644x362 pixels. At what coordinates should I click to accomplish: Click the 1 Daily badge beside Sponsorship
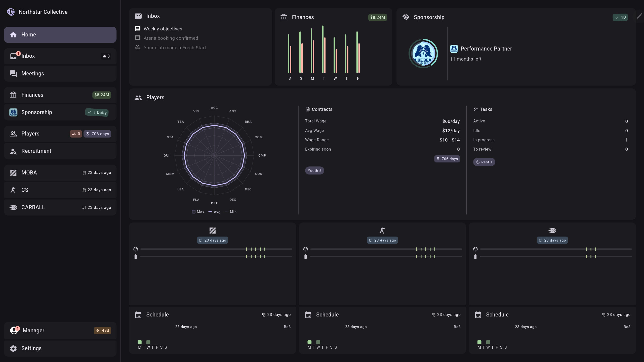pos(97,112)
